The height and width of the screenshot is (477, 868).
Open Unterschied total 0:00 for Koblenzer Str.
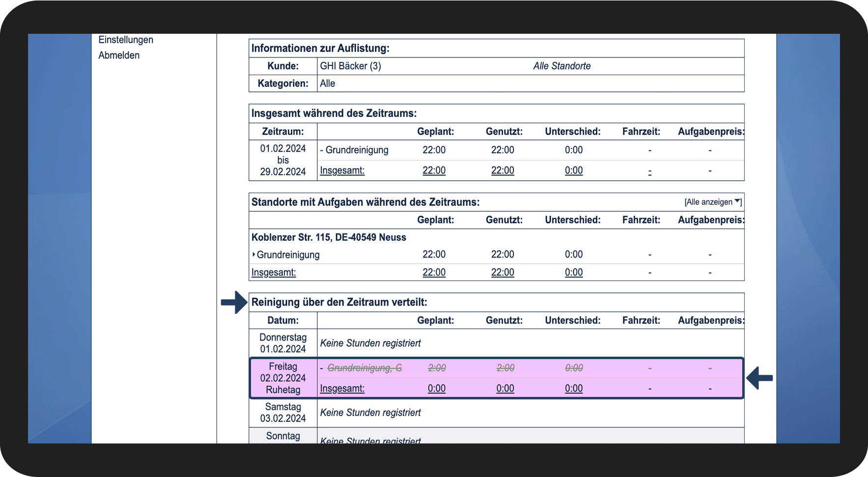[574, 272]
